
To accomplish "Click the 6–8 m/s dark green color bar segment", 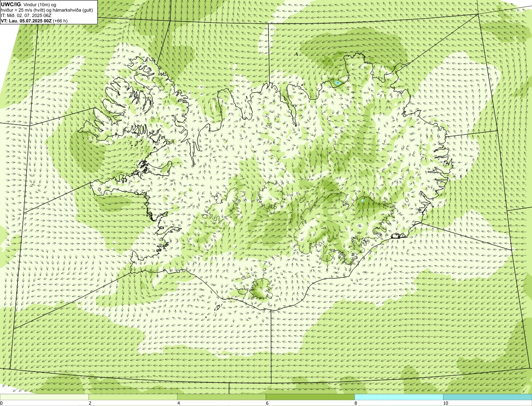I will 310,397.
